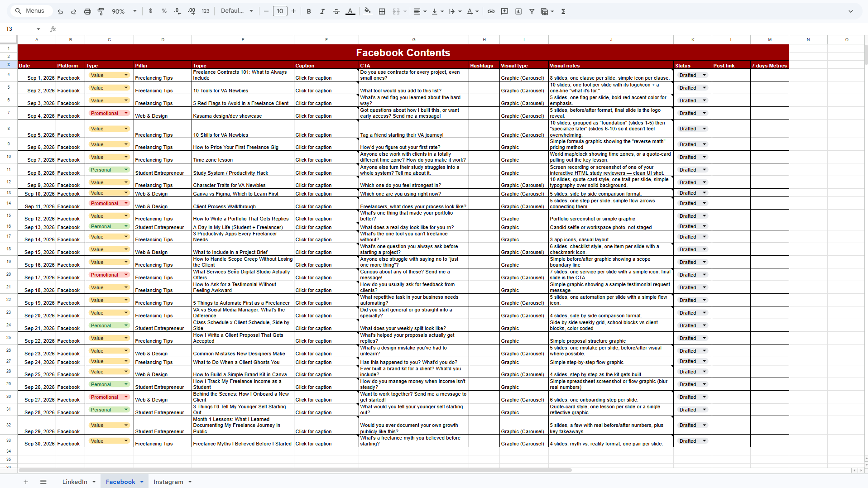
Task: Insert a comment
Action: (x=504, y=11)
